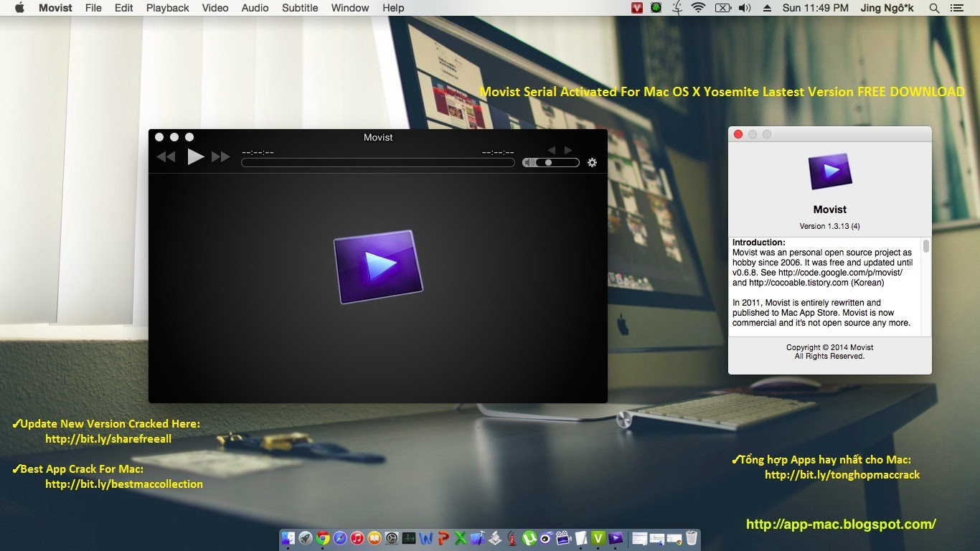Click the Movist icon in the Dock
The width and height of the screenshot is (980, 551).
[x=615, y=538]
